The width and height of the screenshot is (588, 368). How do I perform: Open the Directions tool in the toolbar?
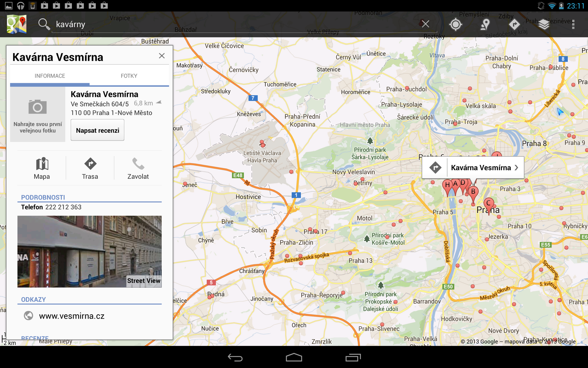[x=514, y=24]
